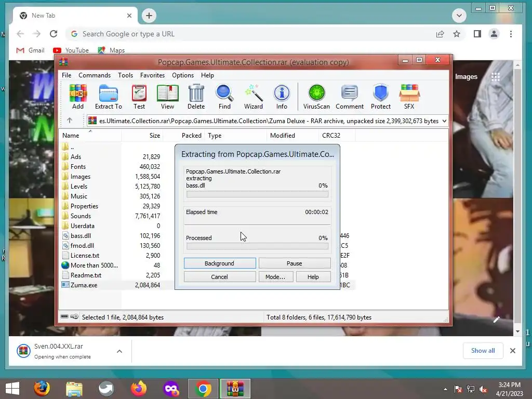Bookmark this tab with the star icon
Image resolution: width=532 pixels, height=399 pixels.
tap(457, 34)
